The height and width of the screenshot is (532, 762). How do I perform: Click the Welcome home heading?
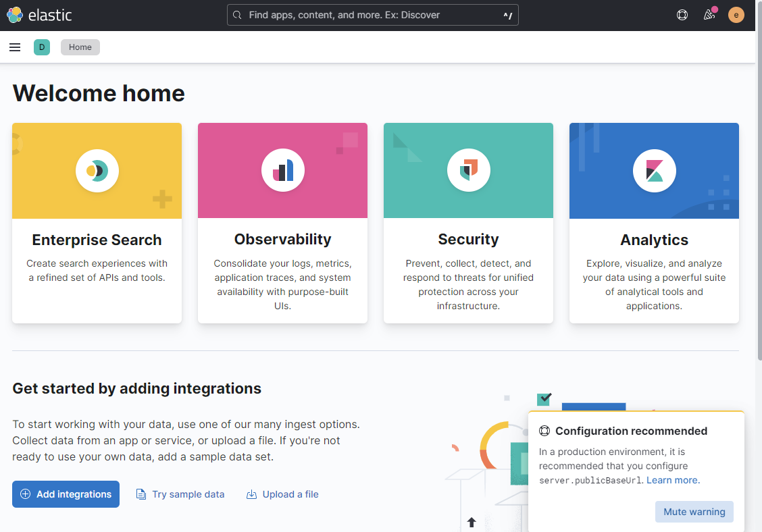click(99, 93)
